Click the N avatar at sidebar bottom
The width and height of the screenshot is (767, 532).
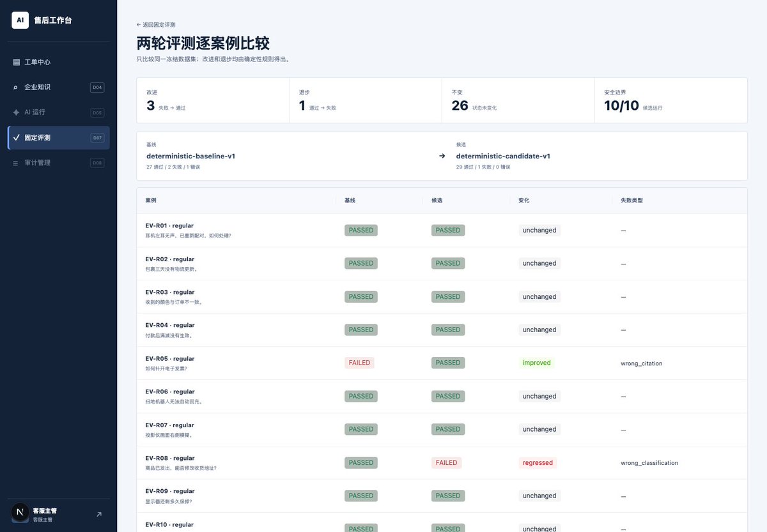[x=20, y=513]
